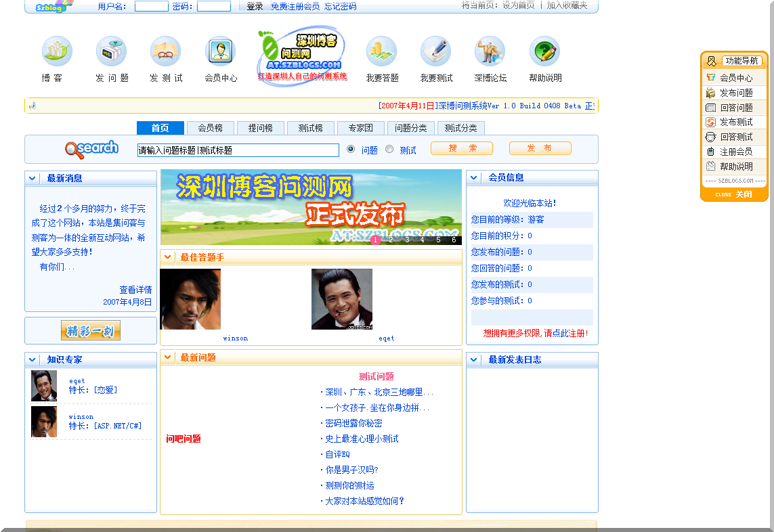Open the 问题分类 tab
This screenshot has width=774, height=532.
[x=411, y=128]
